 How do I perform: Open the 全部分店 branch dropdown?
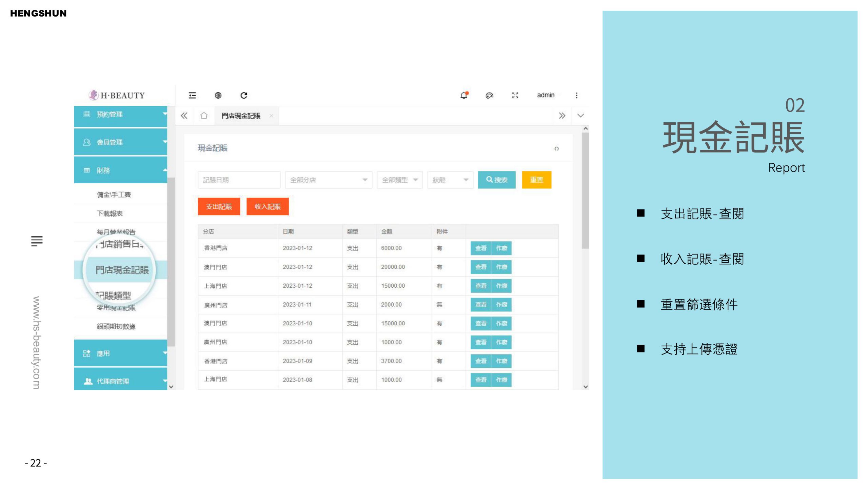pyautogui.click(x=329, y=180)
